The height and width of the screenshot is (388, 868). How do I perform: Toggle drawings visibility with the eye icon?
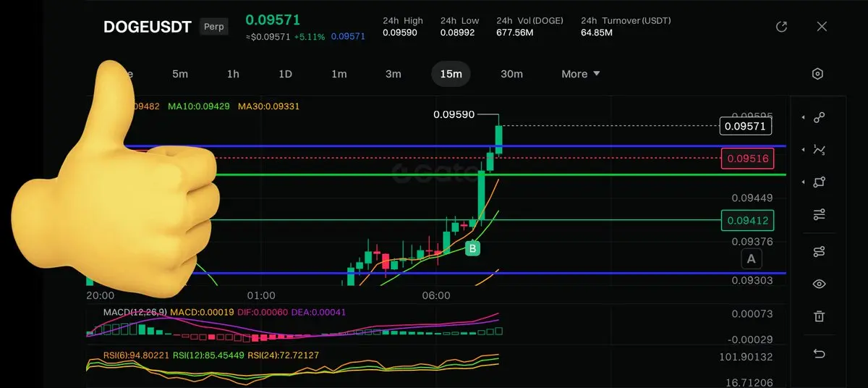[819, 284]
